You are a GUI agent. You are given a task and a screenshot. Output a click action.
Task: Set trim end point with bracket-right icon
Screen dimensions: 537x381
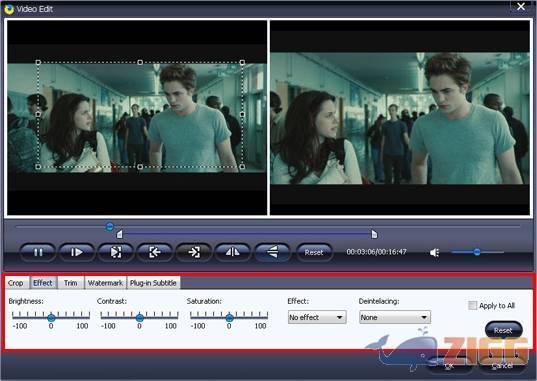[194, 253]
